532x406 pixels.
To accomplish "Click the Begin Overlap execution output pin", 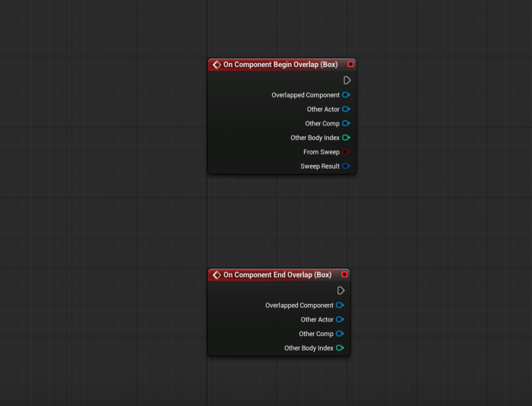I will coord(347,81).
